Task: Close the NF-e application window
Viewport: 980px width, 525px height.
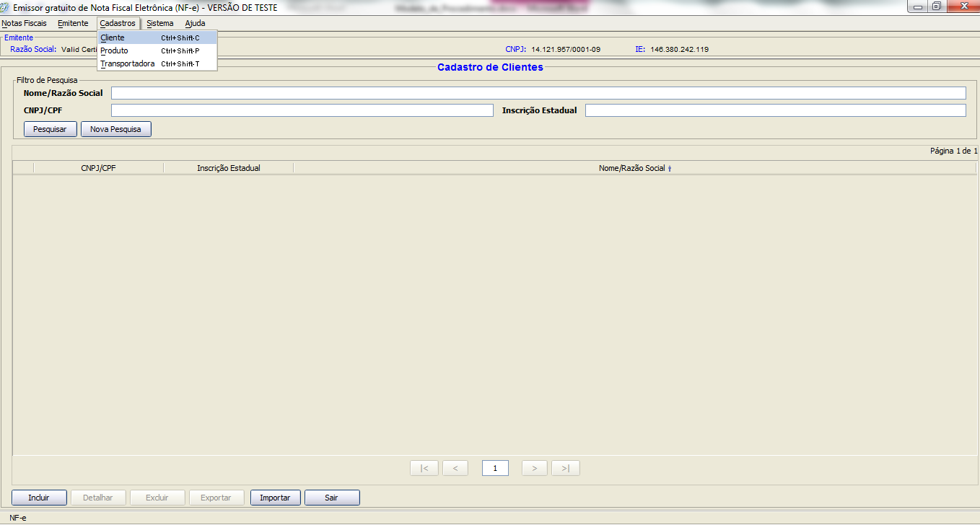Action: (962, 6)
